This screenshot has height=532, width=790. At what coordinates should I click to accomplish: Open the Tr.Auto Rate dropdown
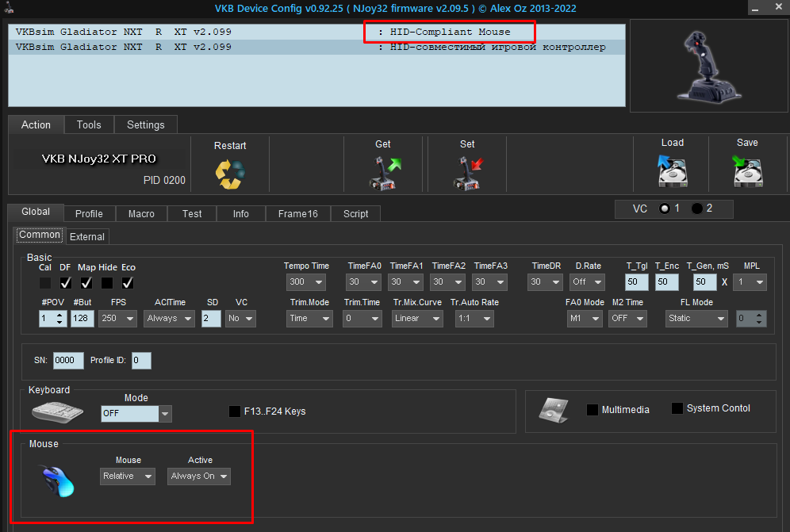coord(474,319)
